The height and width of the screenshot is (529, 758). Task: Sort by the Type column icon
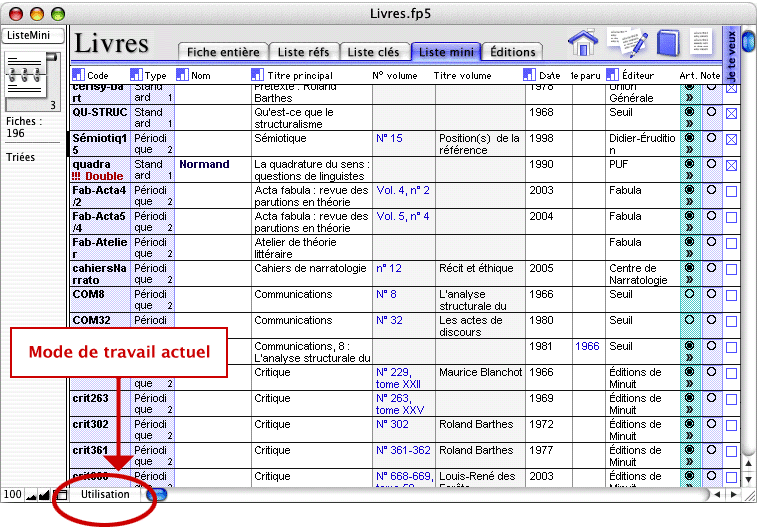pos(136,75)
